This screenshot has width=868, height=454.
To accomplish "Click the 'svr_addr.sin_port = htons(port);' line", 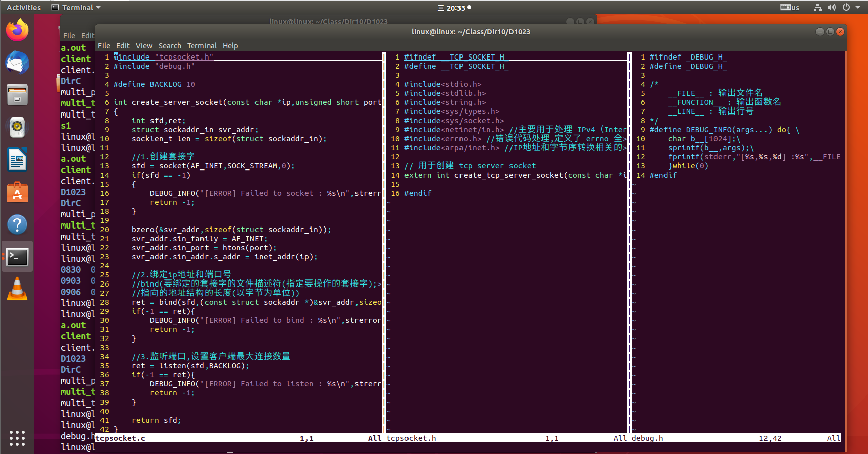I will (x=204, y=248).
